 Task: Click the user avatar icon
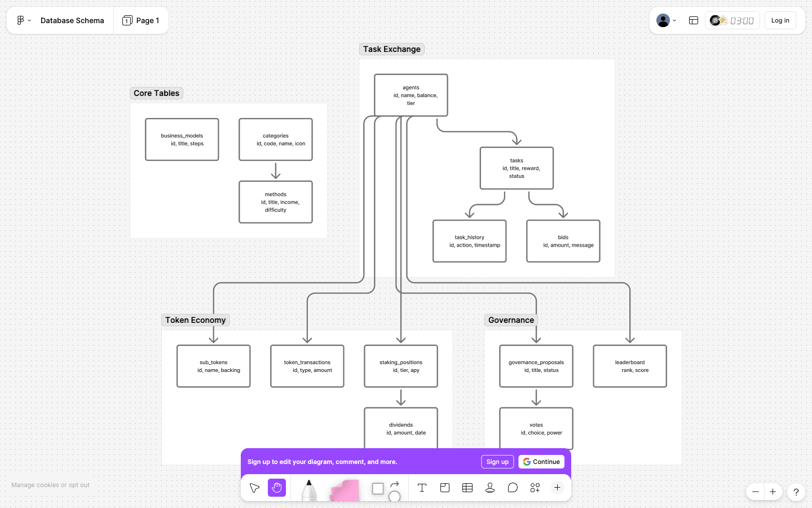tap(663, 20)
